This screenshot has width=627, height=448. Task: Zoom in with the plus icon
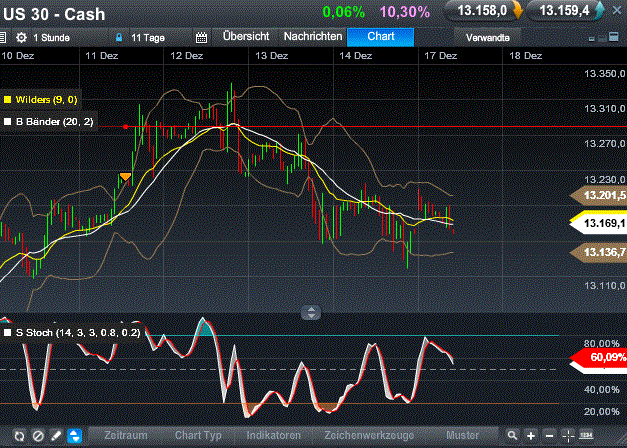coord(531,436)
